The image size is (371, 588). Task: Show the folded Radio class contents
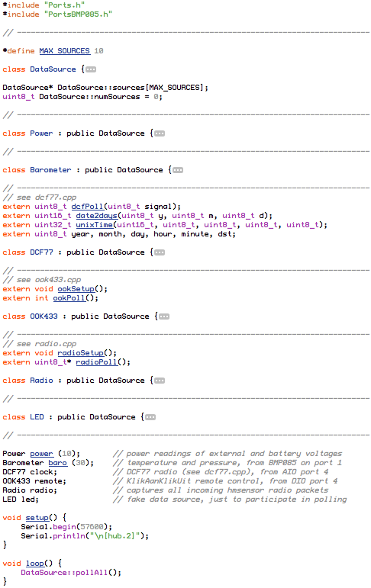click(x=160, y=381)
